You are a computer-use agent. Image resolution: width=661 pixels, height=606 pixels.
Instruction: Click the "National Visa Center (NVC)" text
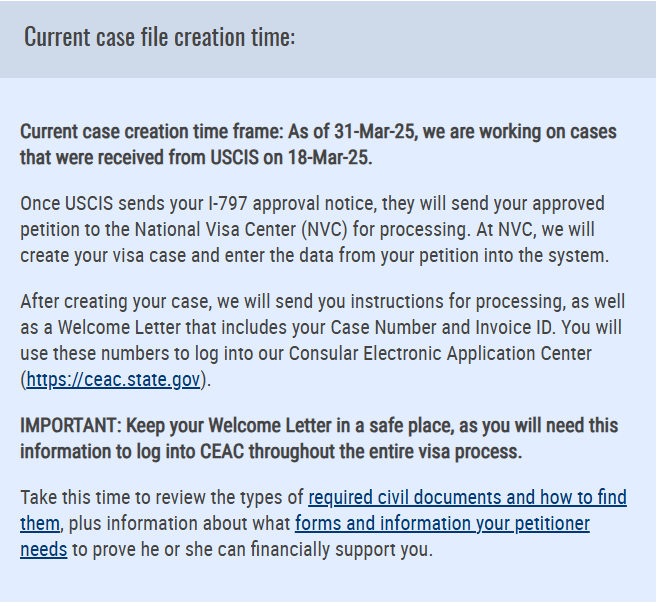(241, 230)
